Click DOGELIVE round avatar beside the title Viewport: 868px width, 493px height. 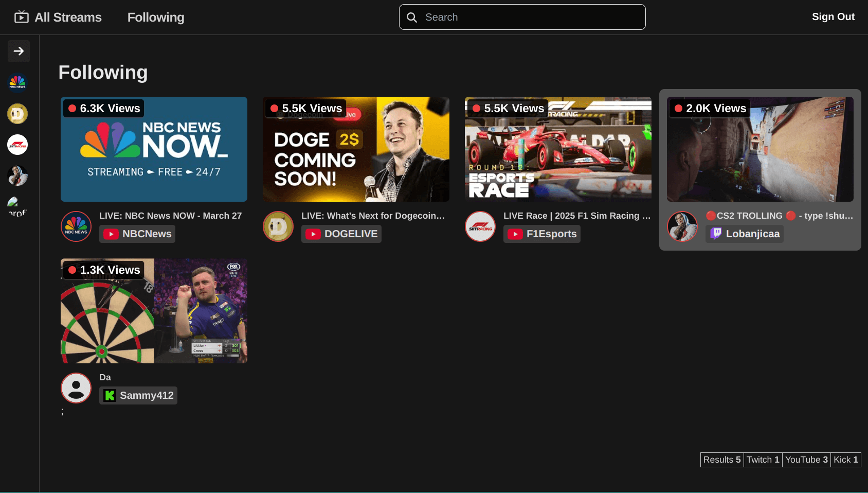point(278,226)
